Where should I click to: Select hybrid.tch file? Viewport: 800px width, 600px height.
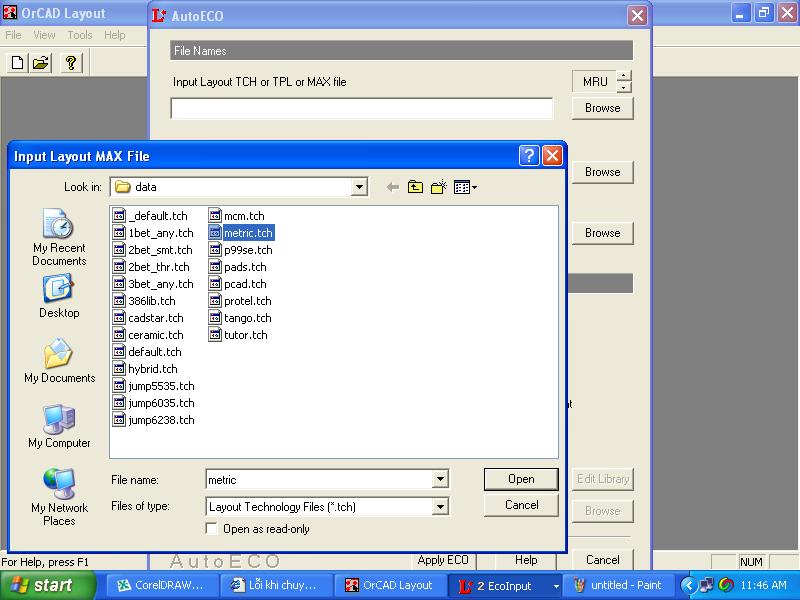coord(145,369)
